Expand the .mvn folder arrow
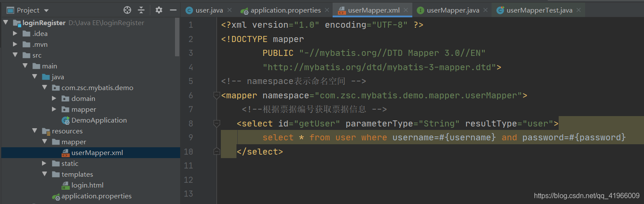 [15, 45]
